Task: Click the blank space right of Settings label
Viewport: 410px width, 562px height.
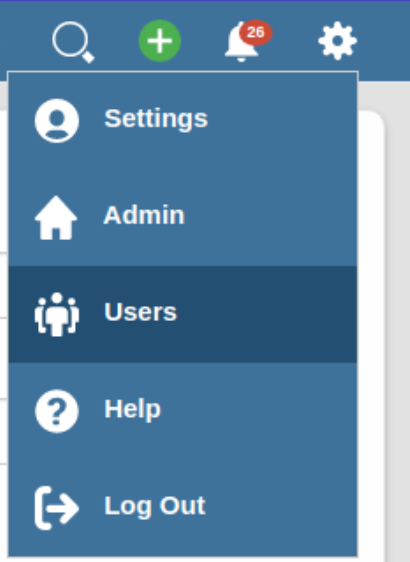Action: (282, 121)
